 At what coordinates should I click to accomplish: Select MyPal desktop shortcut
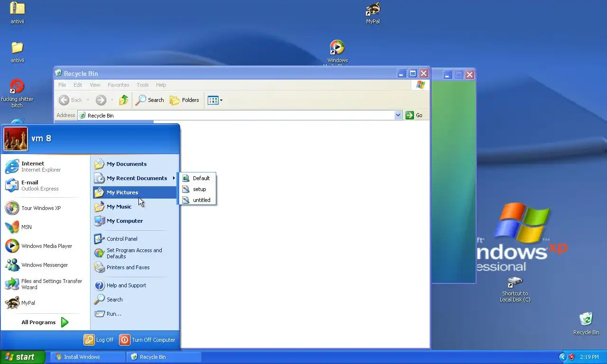[373, 13]
